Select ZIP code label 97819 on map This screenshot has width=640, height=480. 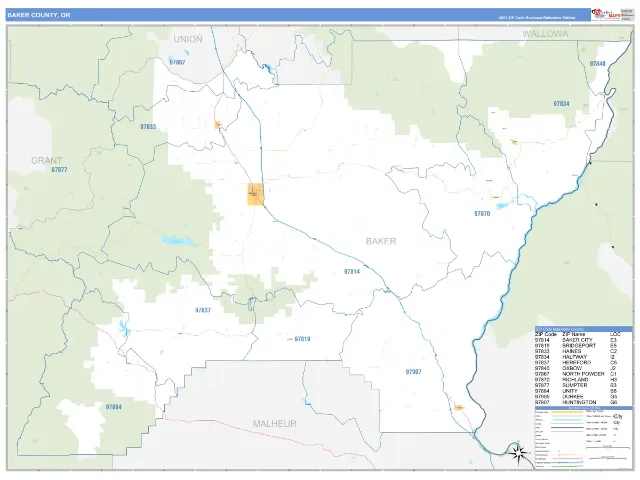pyautogui.click(x=302, y=339)
